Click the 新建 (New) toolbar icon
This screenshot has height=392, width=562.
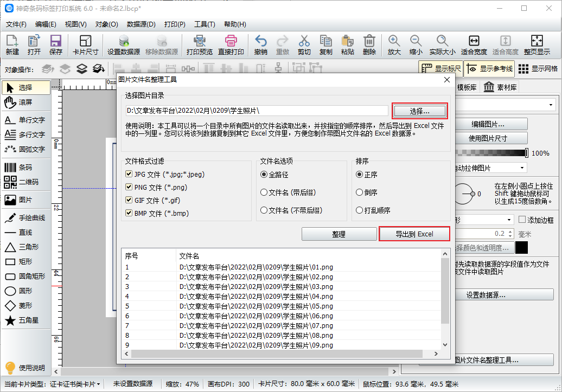click(x=12, y=45)
